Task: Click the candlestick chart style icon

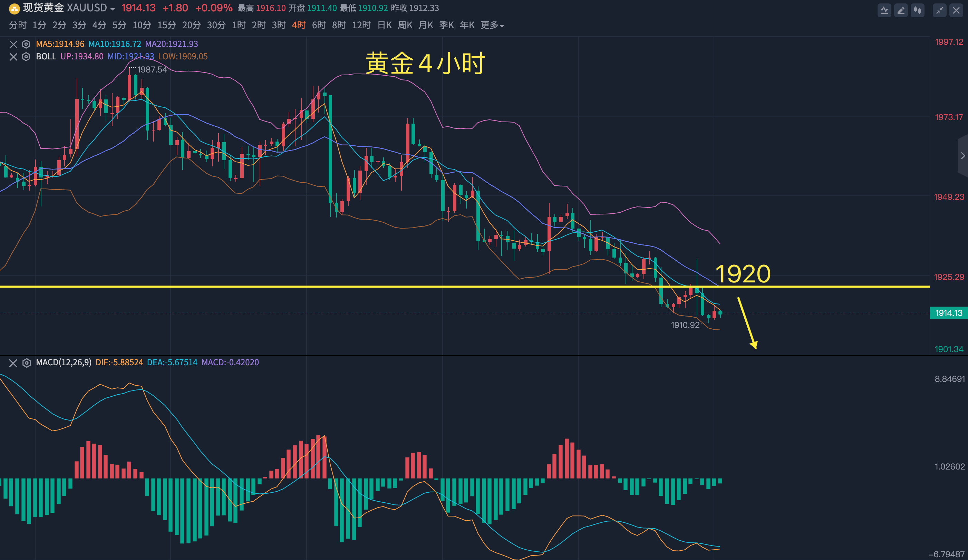Action: [917, 10]
